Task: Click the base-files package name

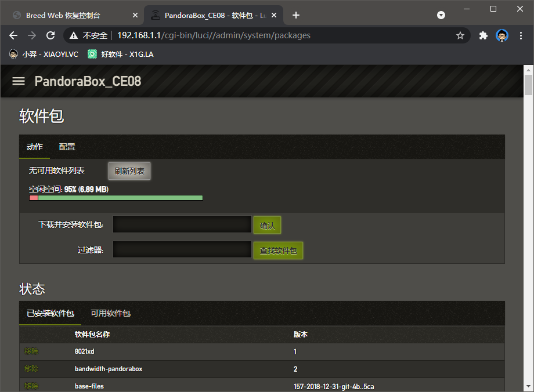Action: pyautogui.click(x=89, y=386)
